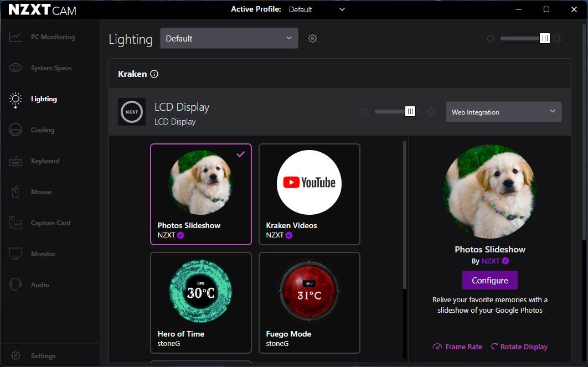
Task: Click the Lighting sun icon in sidebar
Action: click(x=16, y=99)
